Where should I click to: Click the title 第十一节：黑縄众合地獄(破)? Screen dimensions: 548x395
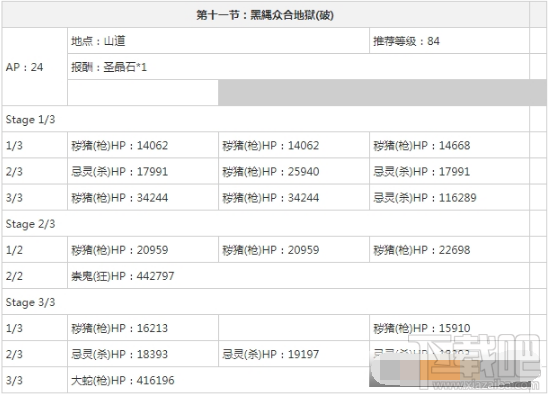coord(265,15)
